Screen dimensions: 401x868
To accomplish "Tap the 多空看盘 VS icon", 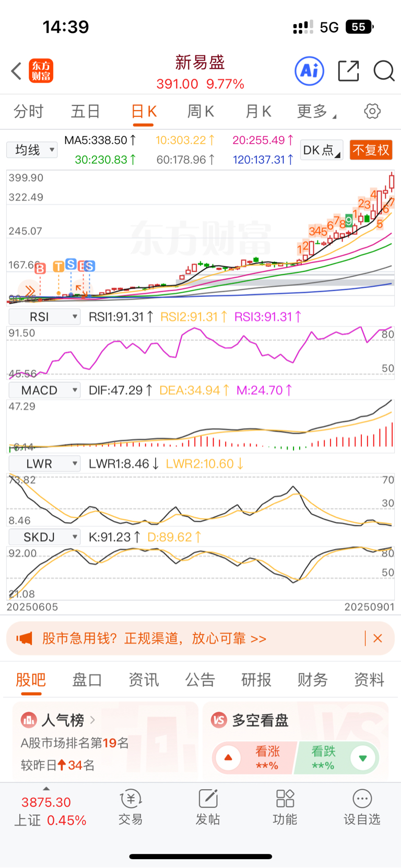I will coord(219,720).
